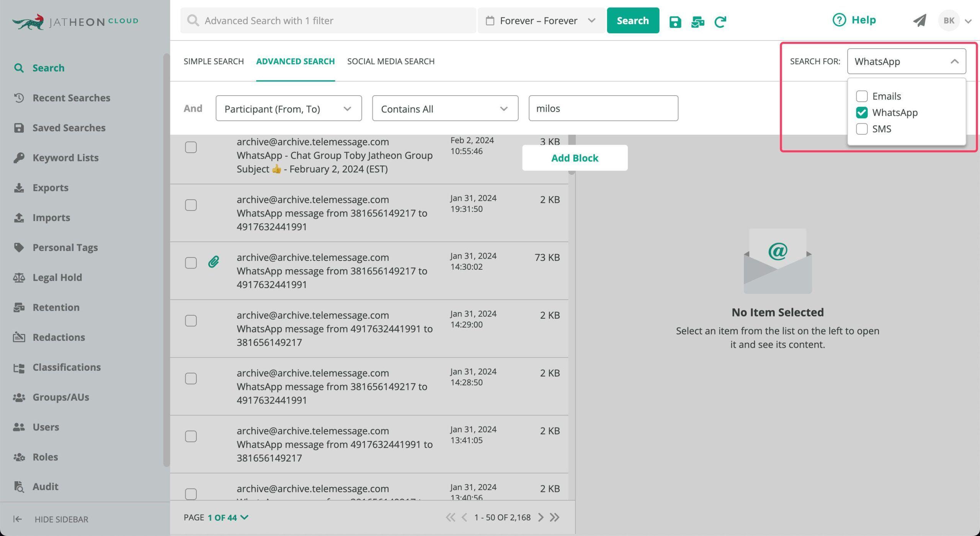Select the Jan 31 19:31:50 message checkbox
Image resolution: width=980 pixels, height=536 pixels.
click(191, 205)
